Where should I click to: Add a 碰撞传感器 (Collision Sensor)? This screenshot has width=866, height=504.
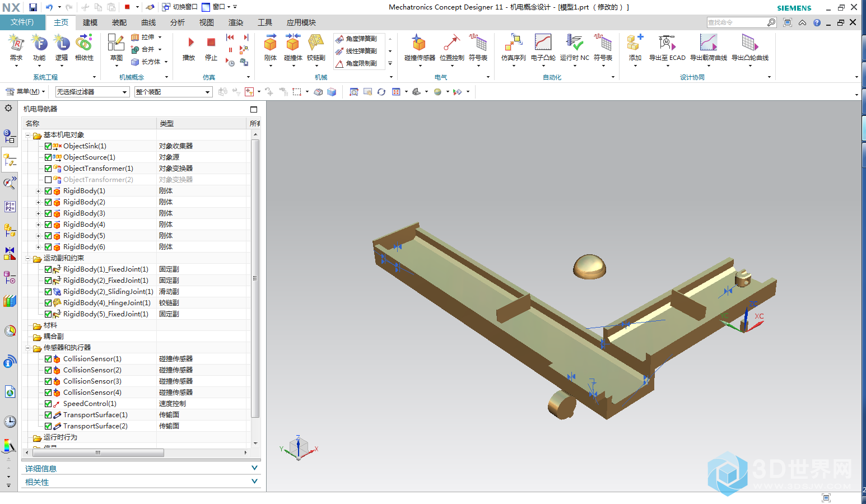coord(420,47)
